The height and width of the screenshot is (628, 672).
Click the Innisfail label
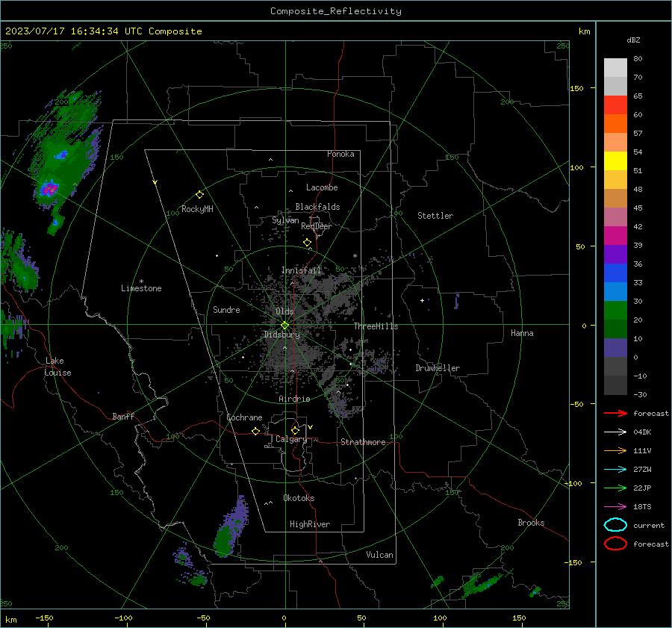(x=301, y=270)
